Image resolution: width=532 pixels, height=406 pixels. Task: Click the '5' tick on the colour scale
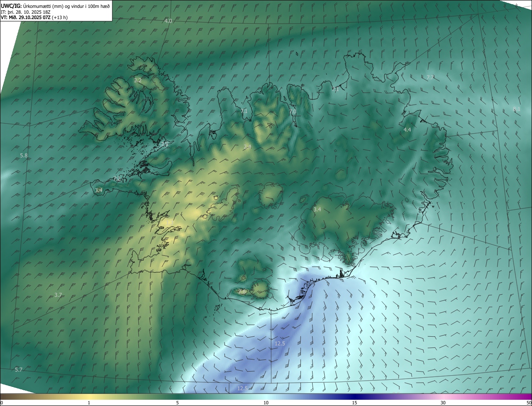pyautogui.click(x=177, y=403)
